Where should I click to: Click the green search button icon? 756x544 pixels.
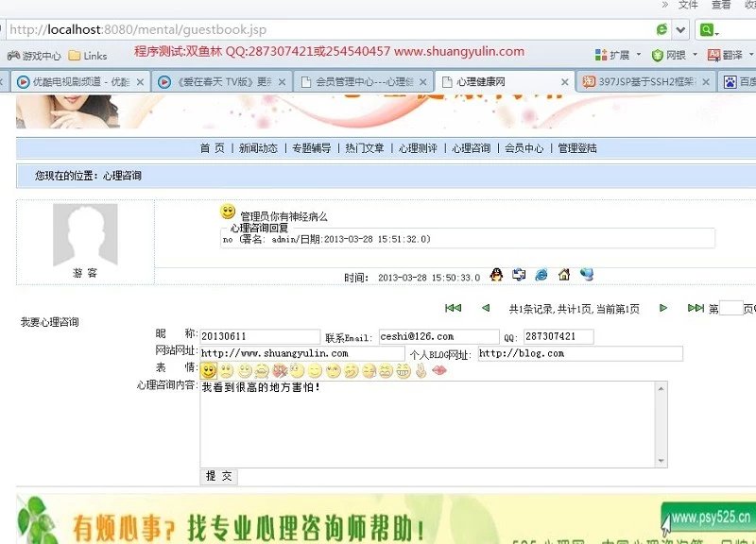click(x=706, y=30)
